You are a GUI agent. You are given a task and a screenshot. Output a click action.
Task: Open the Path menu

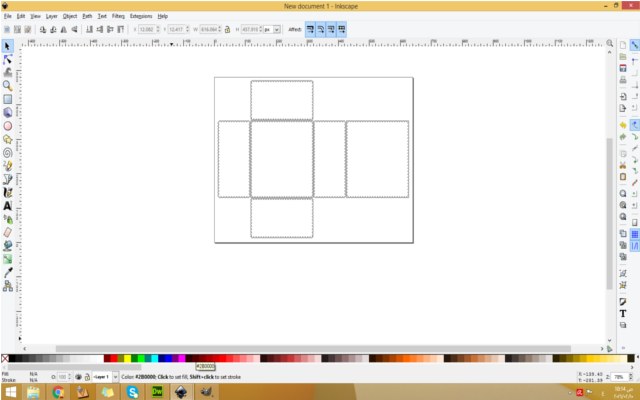coord(87,16)
